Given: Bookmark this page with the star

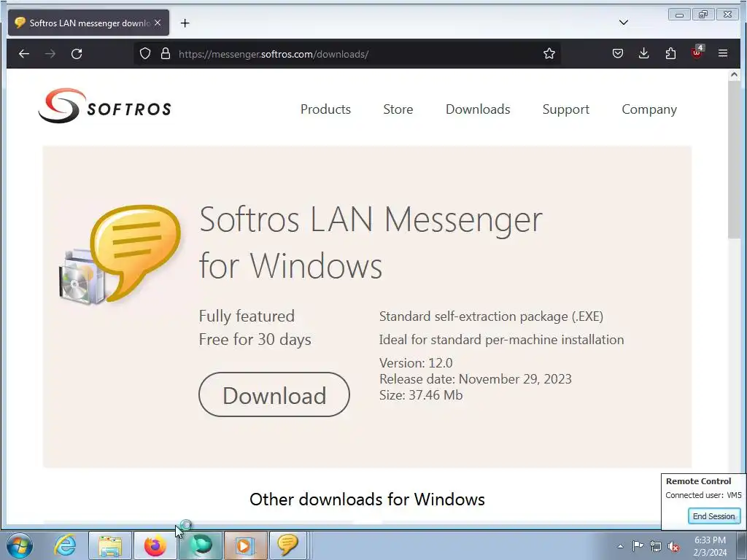Looking at the screenshot, I should (x=549, y=54).
